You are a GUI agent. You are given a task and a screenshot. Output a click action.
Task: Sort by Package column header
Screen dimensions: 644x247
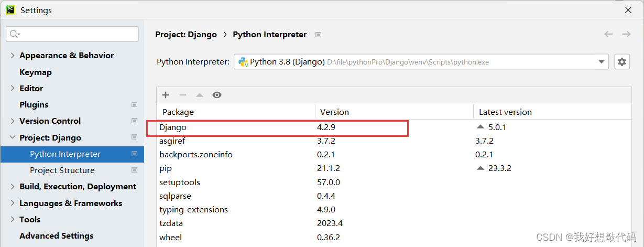tap(236, 112)
